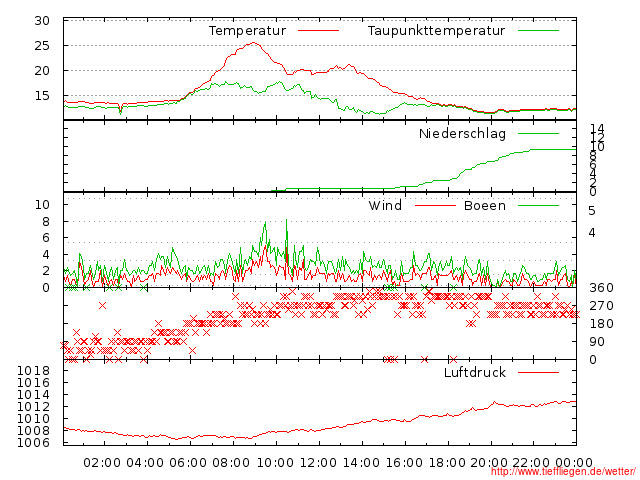
Task: Click the 18:00 time axis label
Action: point(447,463)
